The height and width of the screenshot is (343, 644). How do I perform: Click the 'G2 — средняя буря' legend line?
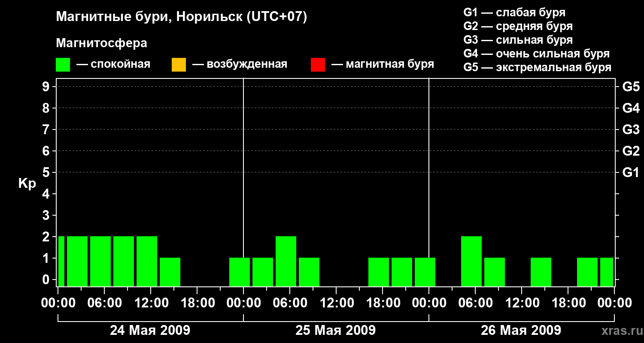[x=518, y=26]
